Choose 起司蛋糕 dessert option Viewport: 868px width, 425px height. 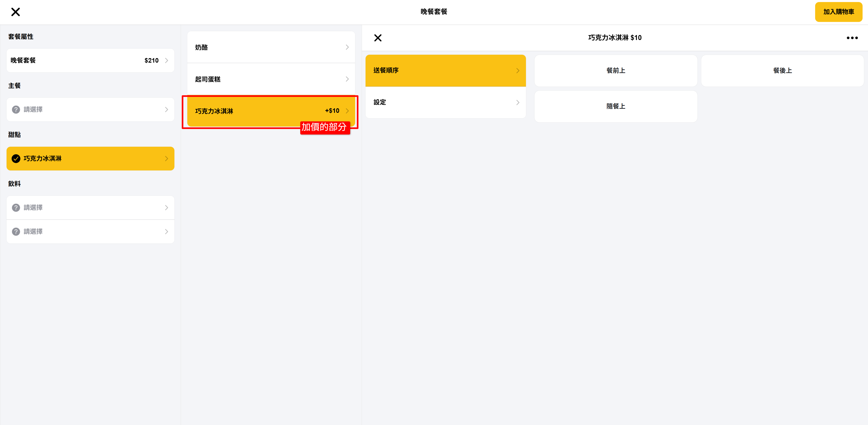click(x=271, y=79)
